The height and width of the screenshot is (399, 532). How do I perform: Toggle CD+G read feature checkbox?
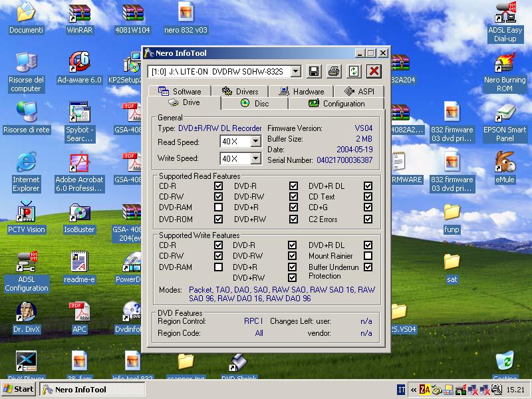368,207
